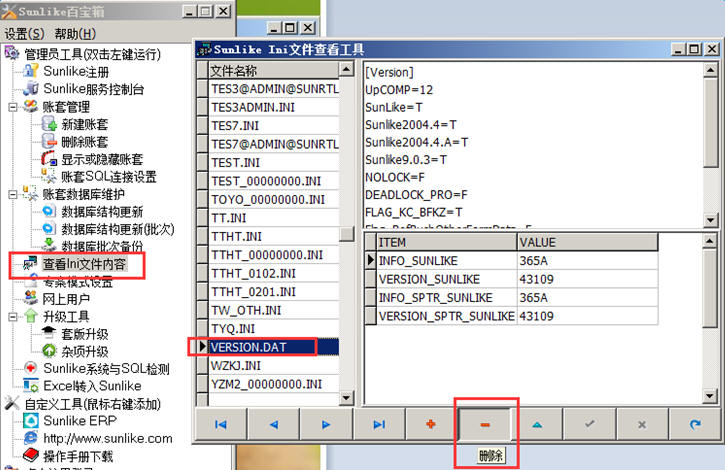725x470 pixels.
Task: Open Excel转入Sunlike tool
Action: click(x=92, y=386)
